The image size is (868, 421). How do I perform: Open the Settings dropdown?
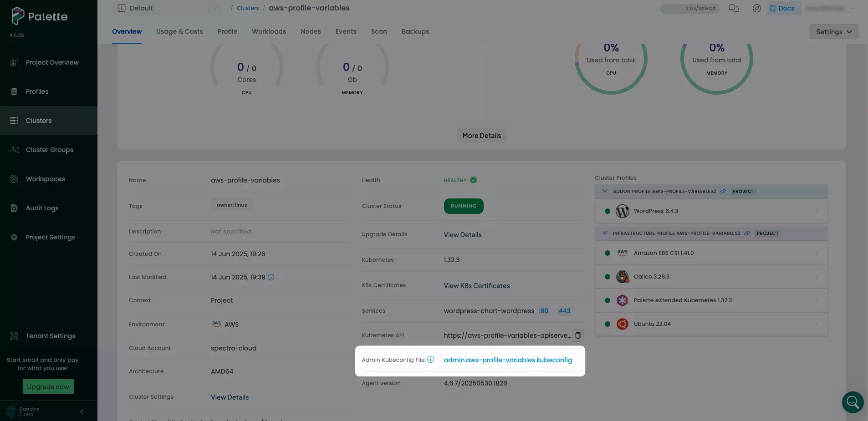coord(833,32)
